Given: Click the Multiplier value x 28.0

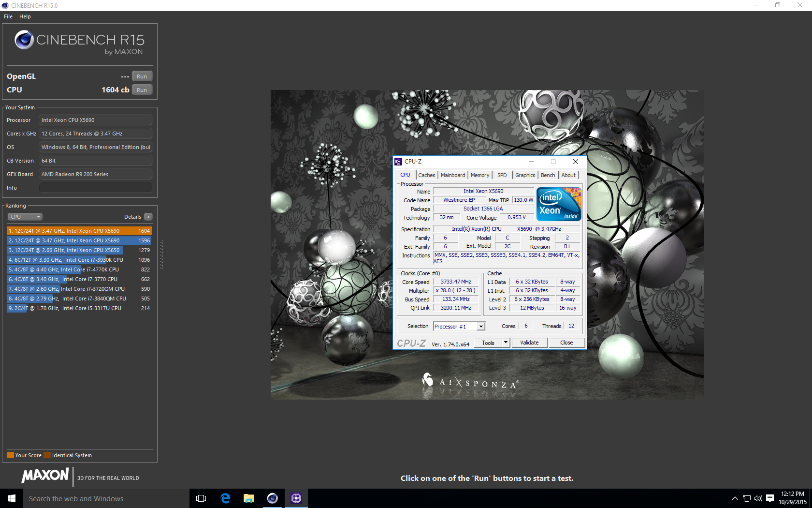Looking at the screenshot, I should tap(456, 290).
